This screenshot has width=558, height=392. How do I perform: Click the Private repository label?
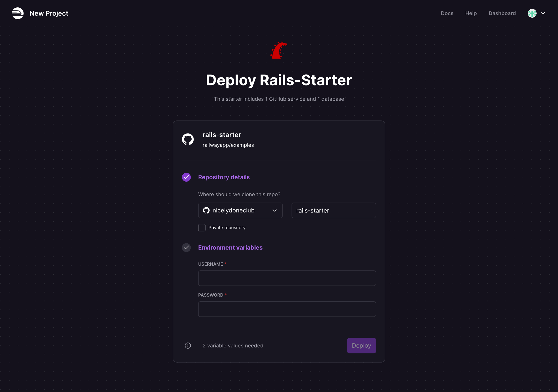[227, 228]
